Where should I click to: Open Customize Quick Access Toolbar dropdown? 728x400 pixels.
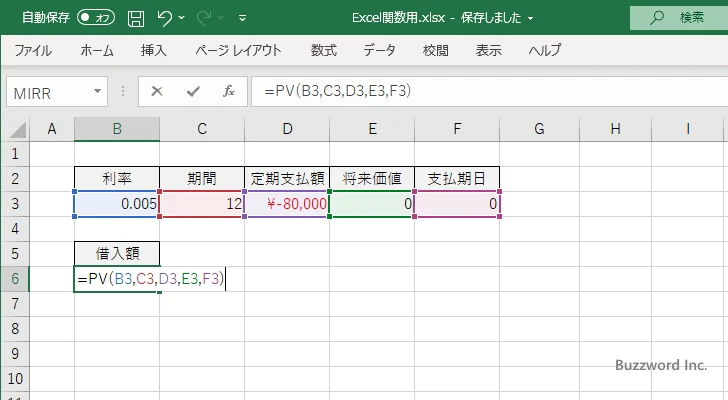(x=242, y=18)
